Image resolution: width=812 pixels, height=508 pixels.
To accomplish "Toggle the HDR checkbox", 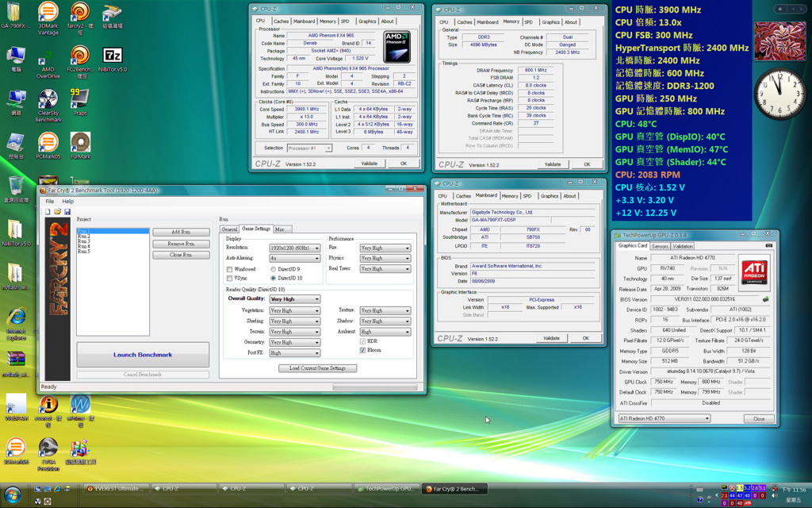I will click(x=362, y=341).
